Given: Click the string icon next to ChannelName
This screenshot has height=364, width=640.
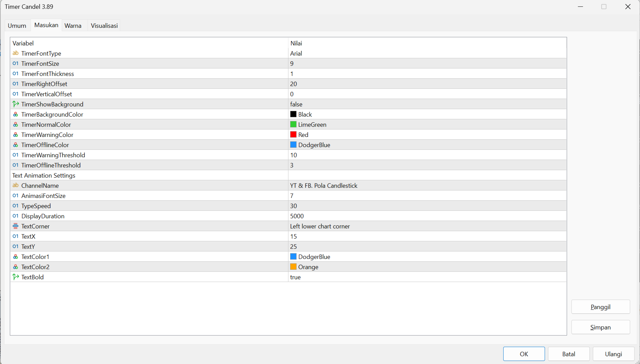Looking at the screenshot, I should (x=15, y=185).
